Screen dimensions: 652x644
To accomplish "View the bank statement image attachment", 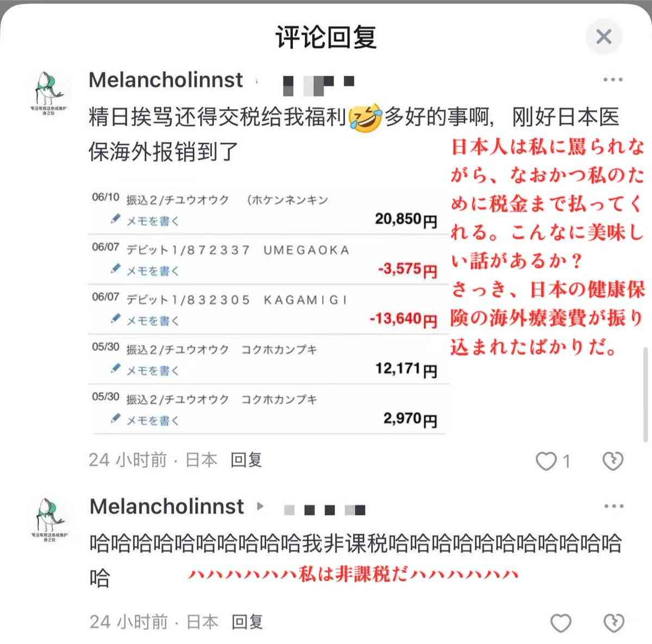I will click(269, 311).
